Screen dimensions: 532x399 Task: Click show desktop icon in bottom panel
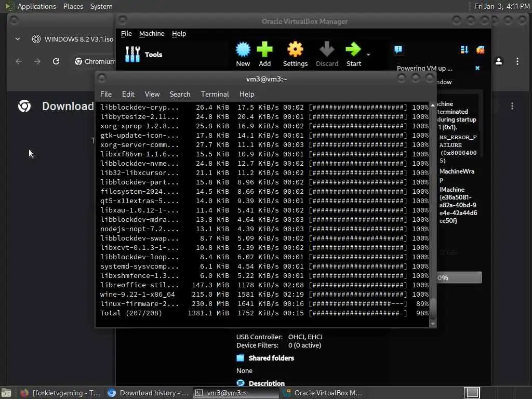[6, 393]
